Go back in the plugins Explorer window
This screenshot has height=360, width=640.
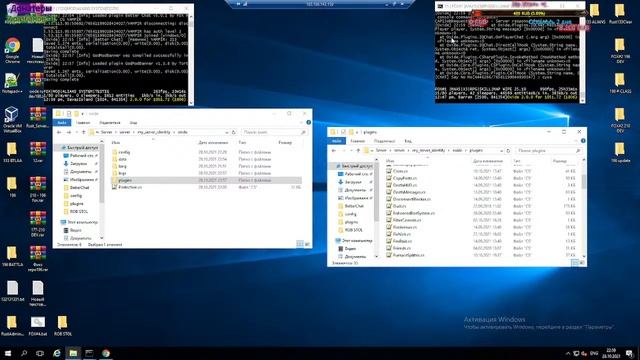point(334,151)
